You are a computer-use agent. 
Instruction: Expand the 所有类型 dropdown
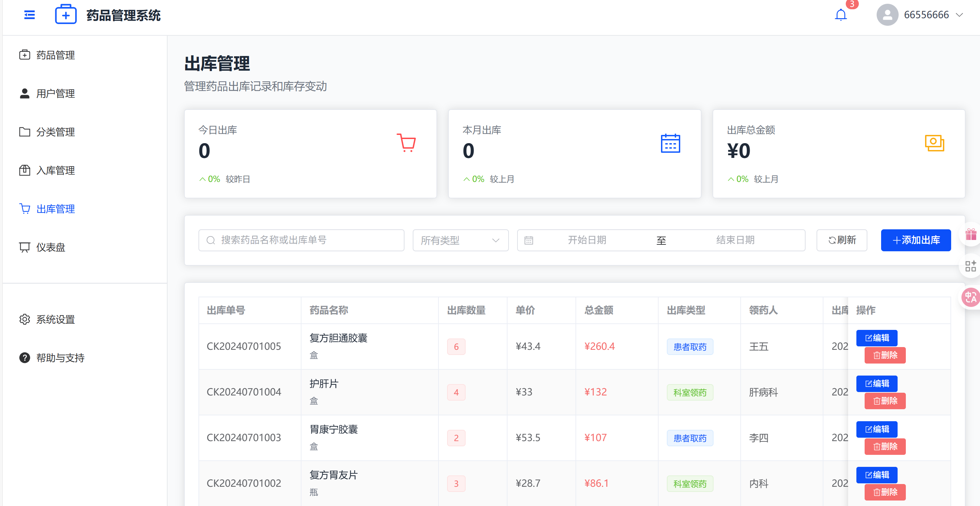460,240
